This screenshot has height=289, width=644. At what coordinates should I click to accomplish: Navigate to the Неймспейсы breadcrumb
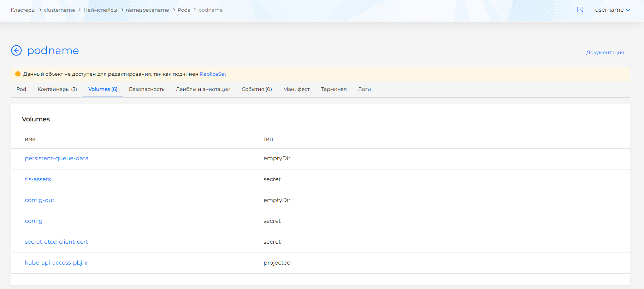(100, 10)
